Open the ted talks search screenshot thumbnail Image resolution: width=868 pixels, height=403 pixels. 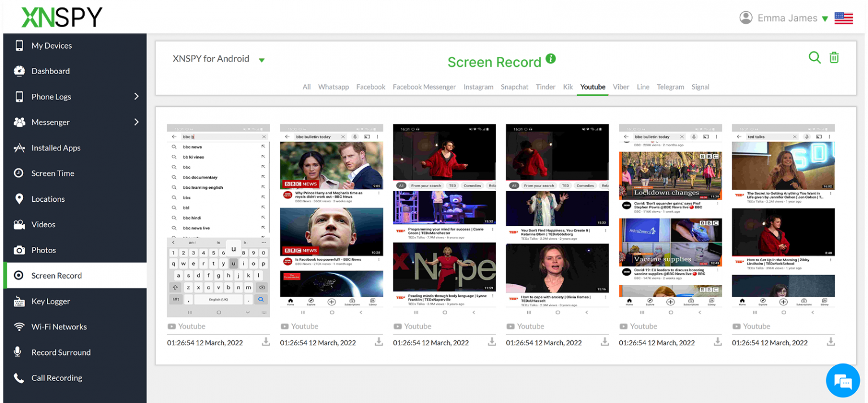[x=784, y=220]
